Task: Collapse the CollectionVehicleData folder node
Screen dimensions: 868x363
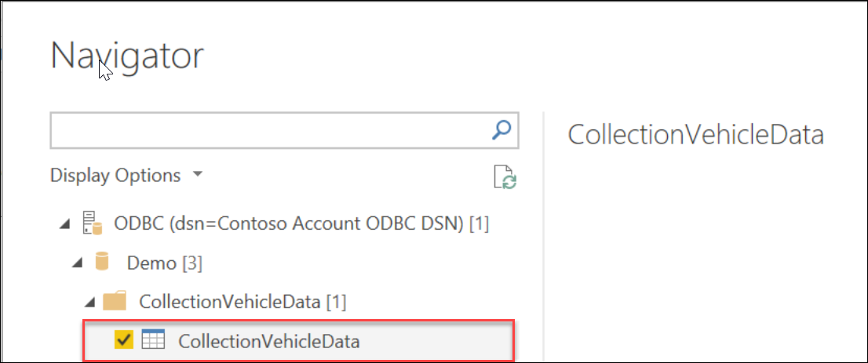Action: (90, 302)
